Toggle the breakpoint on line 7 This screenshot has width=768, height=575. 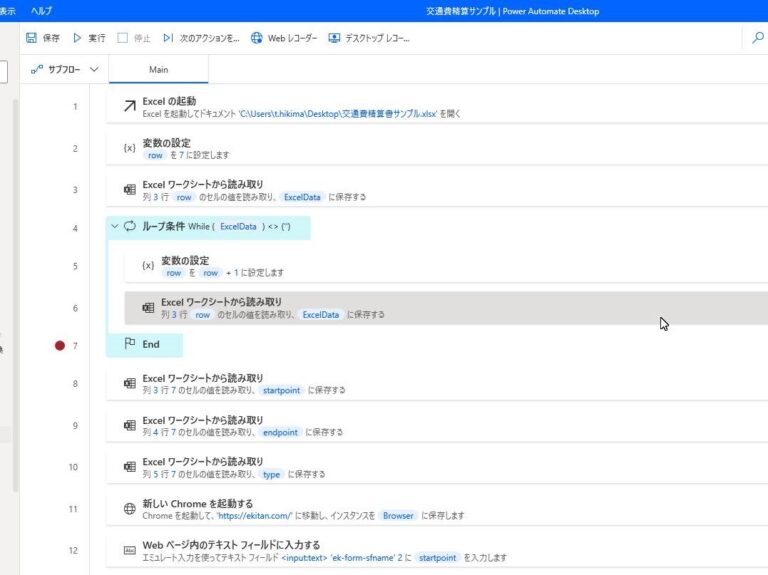pos(60,346)
